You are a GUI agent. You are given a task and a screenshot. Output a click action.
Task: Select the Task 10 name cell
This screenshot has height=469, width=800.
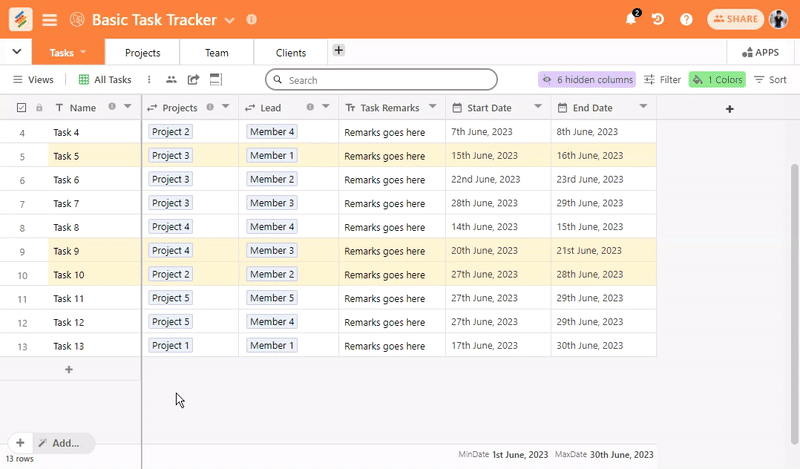[95, 275]
